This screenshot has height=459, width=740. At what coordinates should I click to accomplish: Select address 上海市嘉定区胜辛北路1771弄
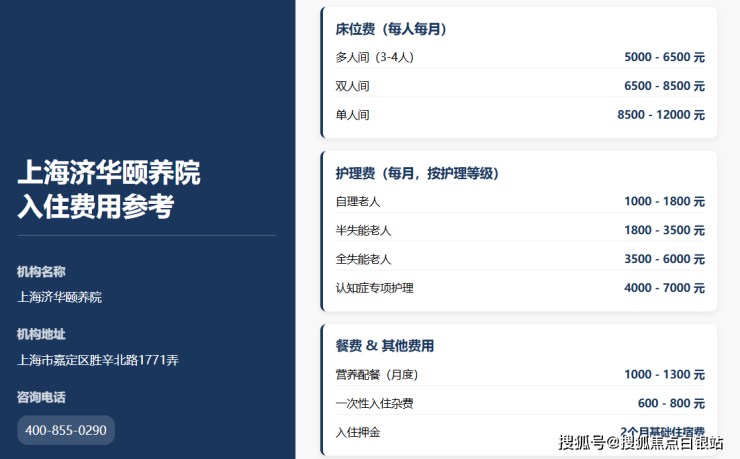tap(98, 360)
